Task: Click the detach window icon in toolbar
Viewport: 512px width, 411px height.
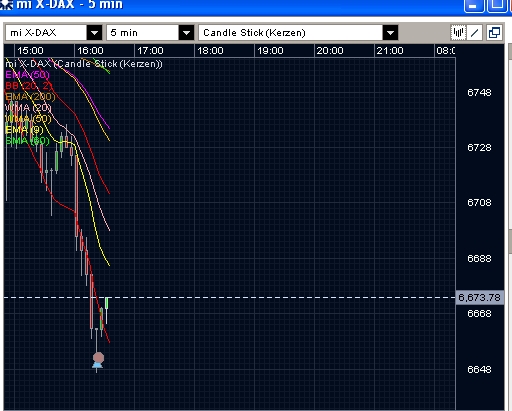Action: 494,33
